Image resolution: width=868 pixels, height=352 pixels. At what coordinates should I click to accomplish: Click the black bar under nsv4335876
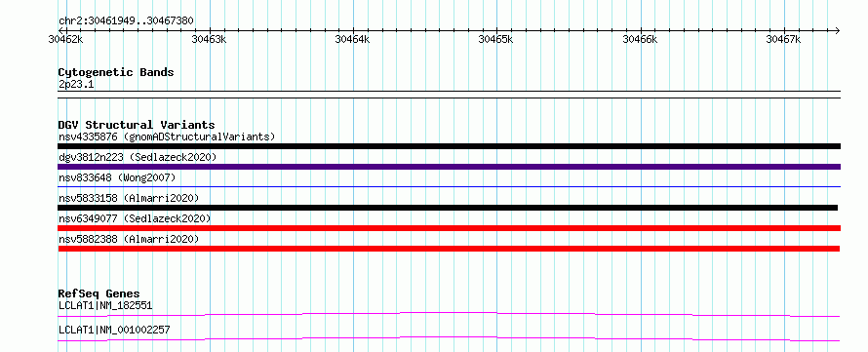pyautogui.click(x=449, y=146)
